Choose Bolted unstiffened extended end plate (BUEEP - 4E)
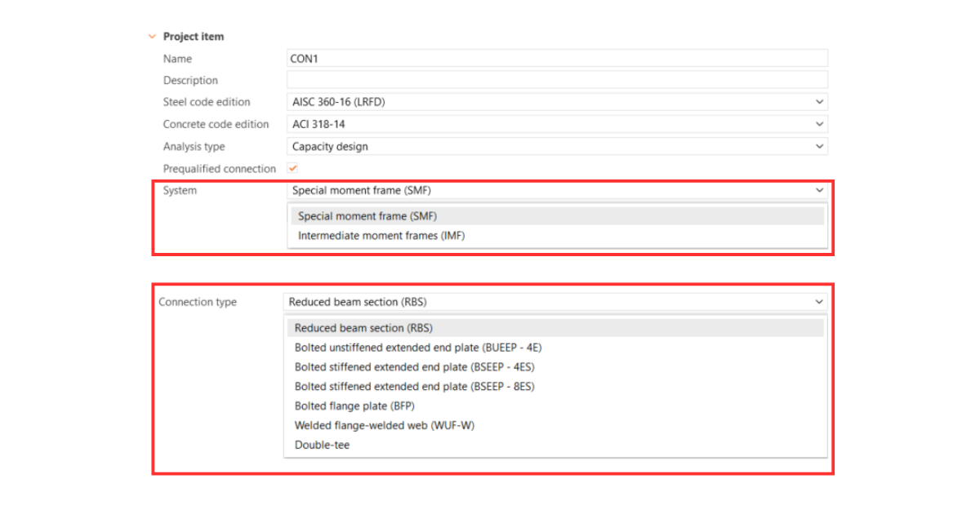Image resolution: width=980 pixels, height=514 pixels. 419,347
